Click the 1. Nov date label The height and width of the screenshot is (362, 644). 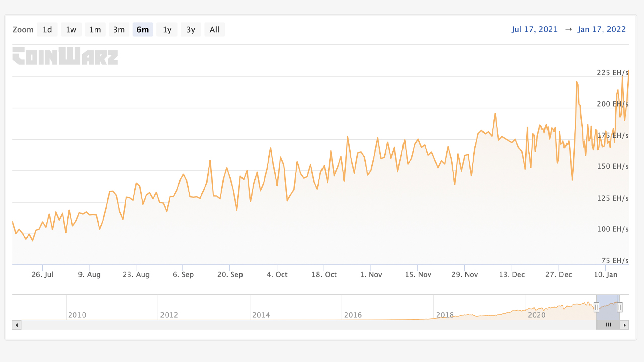point(371,275)
